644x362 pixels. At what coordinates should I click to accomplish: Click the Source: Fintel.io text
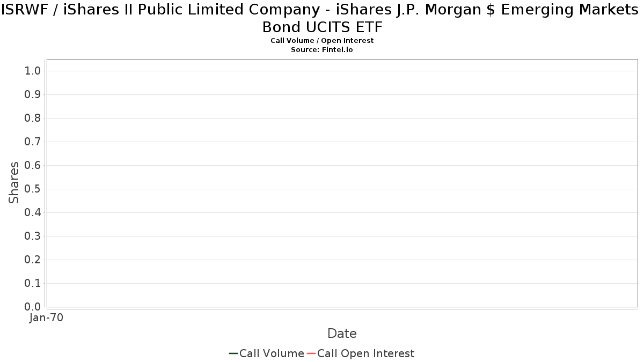pyautogui.click(x=322, y=49)
